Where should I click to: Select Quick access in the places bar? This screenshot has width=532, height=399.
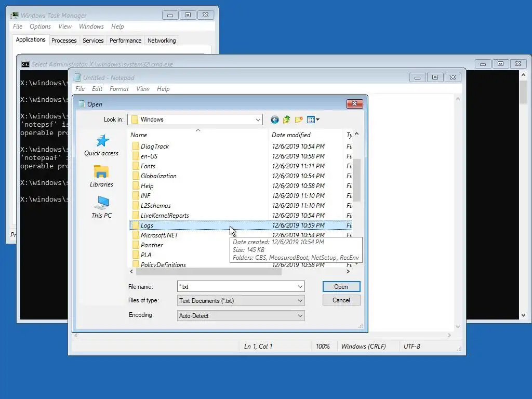click(x=101, y=145)
